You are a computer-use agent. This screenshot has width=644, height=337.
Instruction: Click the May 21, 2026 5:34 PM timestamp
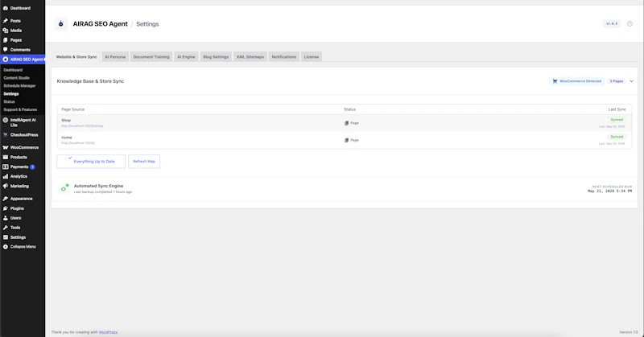click(x=609, y=191)
